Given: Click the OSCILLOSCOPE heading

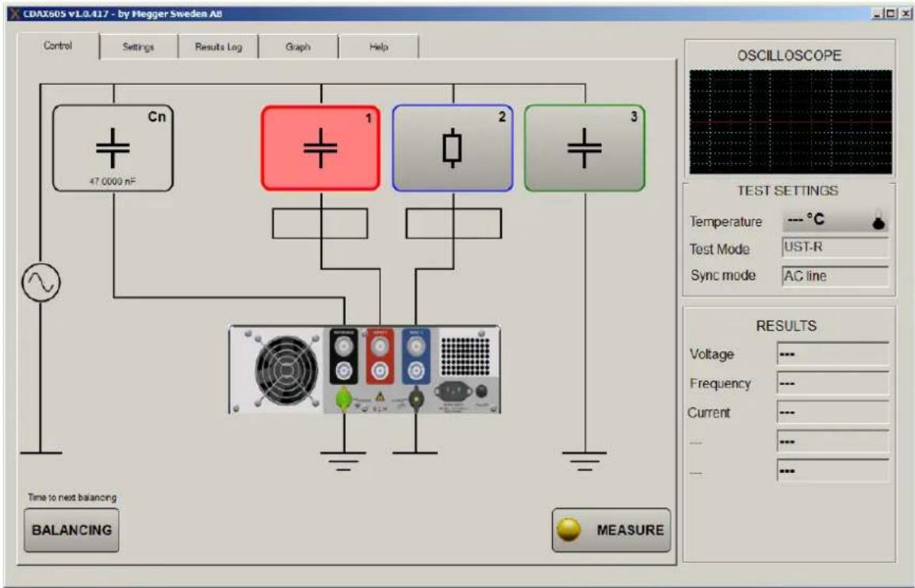Looking at the screenshot, I should pyautogui.click(x=789, y=56).
